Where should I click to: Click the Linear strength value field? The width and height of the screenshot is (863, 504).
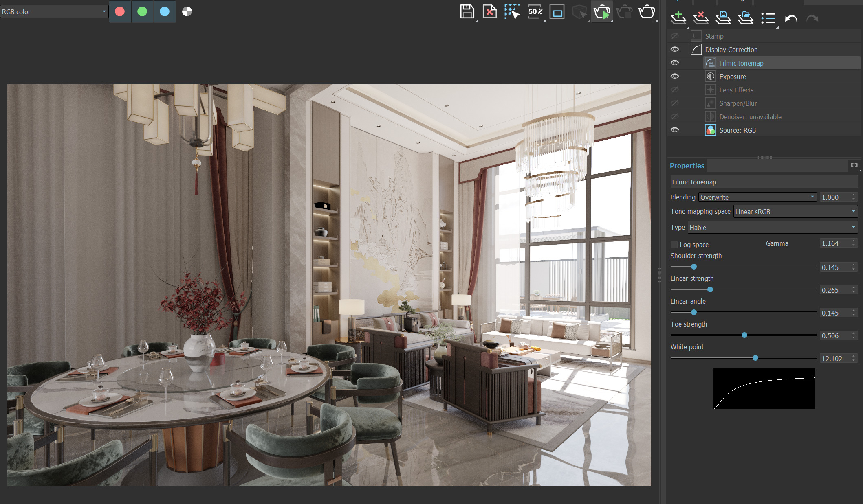click(x=835, y=290)
